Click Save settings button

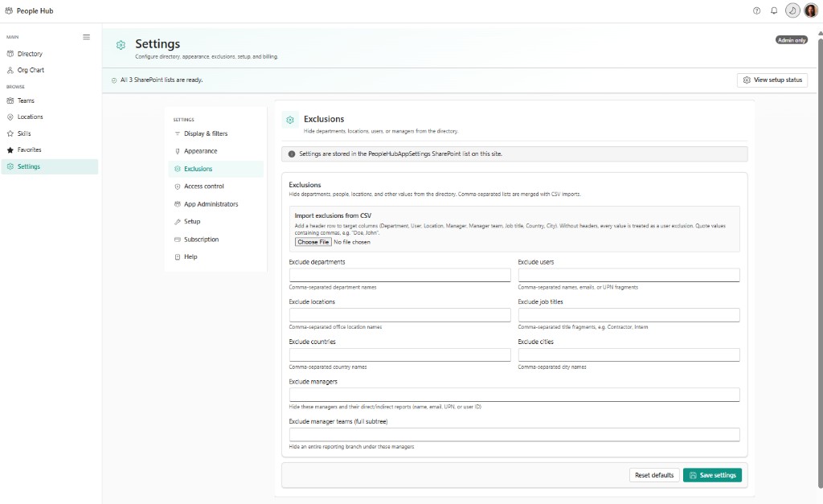point(712,475)
